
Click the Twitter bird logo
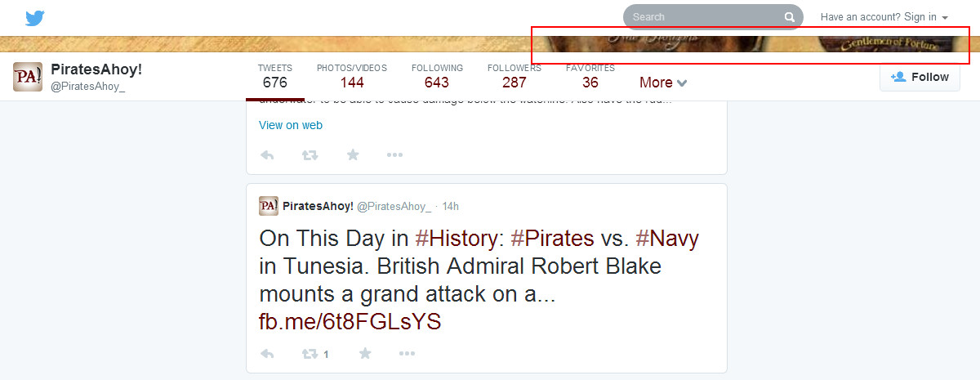34,18
